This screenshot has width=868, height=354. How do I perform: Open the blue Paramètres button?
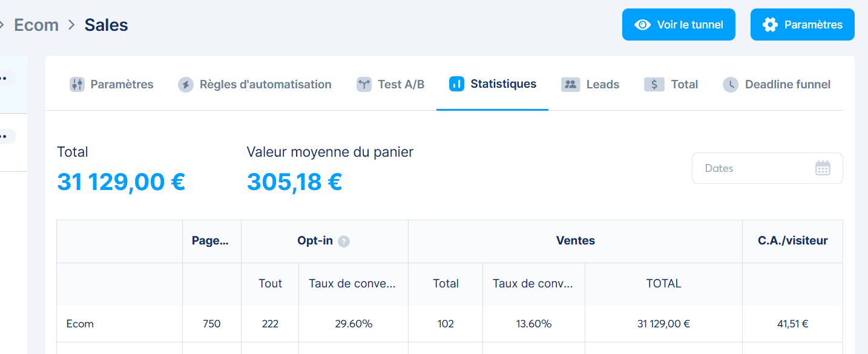point(802,25)
